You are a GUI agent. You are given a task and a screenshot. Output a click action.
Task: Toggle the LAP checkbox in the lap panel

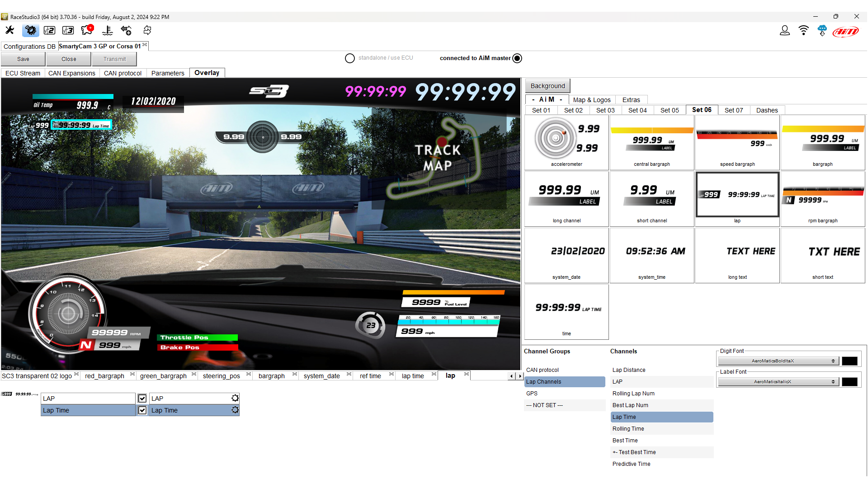pos(142,398)
